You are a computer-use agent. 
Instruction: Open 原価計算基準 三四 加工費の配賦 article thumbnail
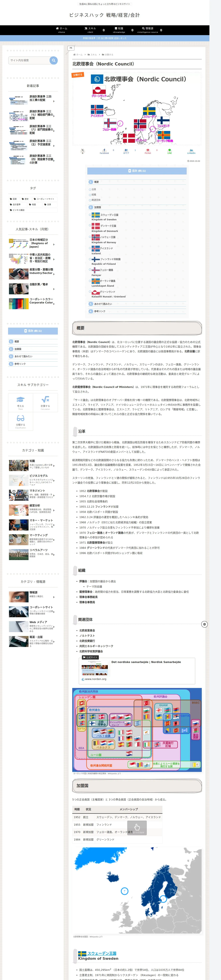click(x=18, y=100)
